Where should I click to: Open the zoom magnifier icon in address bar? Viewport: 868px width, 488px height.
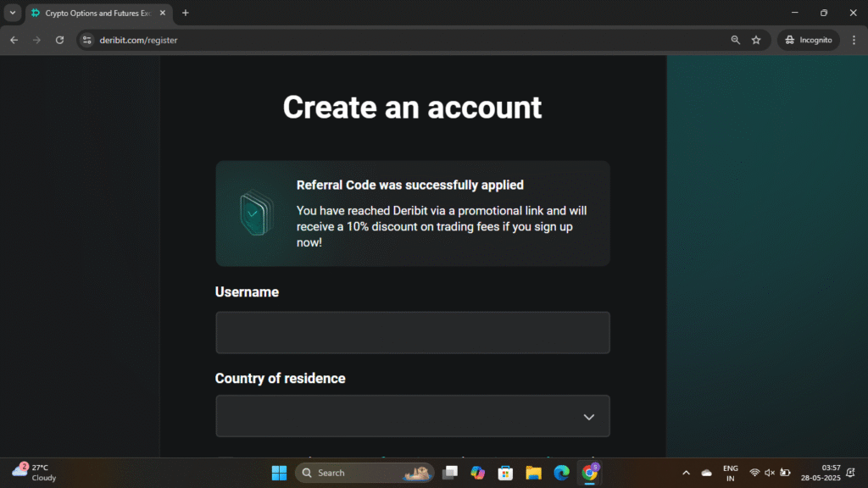click(735, 40)
